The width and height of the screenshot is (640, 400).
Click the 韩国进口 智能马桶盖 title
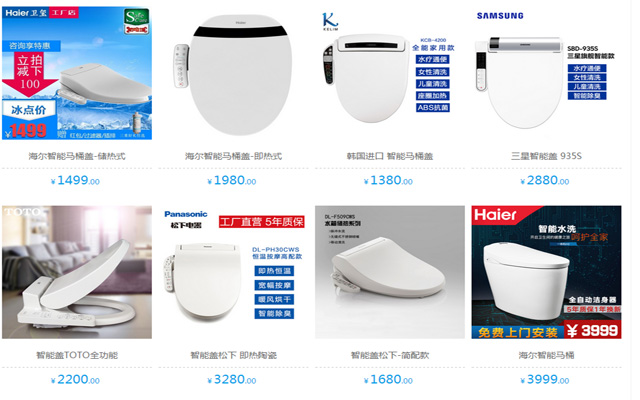pyautogui.click(x=390, y=156)
